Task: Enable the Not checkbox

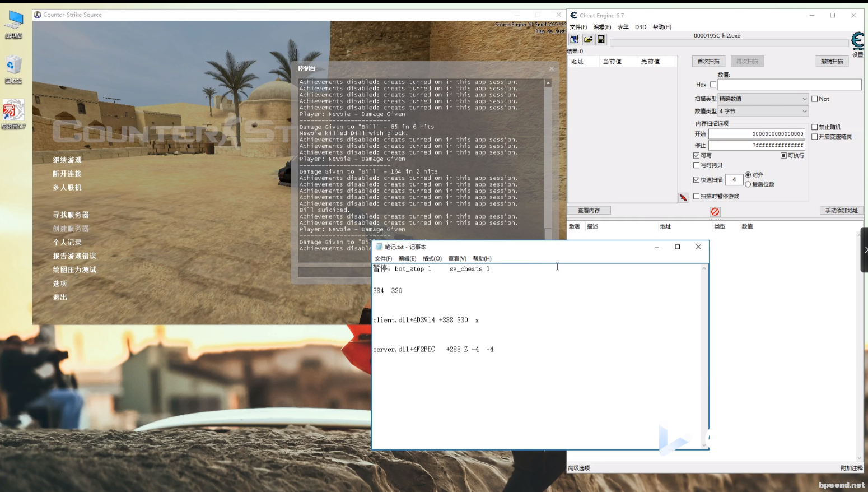Action: (x=815, y=99)
